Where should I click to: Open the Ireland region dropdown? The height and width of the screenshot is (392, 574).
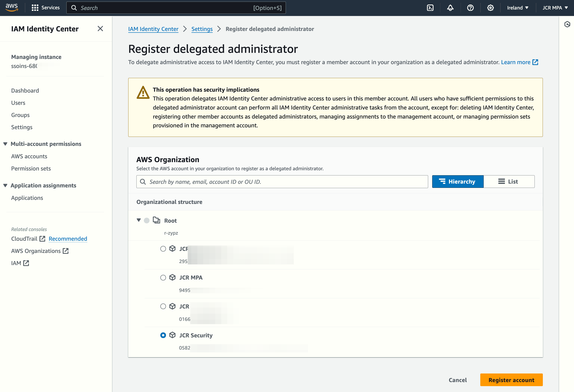pos(518,8)
